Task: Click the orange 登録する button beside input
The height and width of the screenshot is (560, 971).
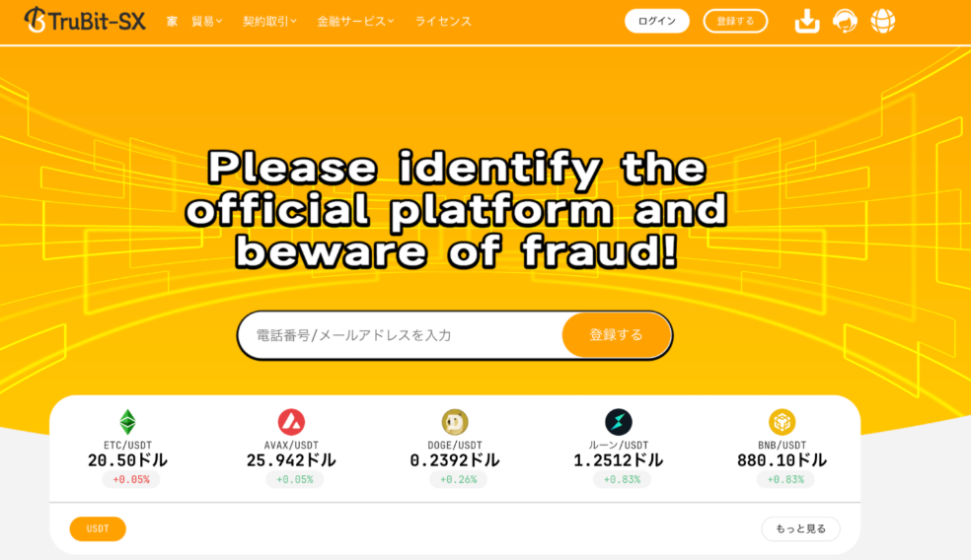Action: pos(616,335)
